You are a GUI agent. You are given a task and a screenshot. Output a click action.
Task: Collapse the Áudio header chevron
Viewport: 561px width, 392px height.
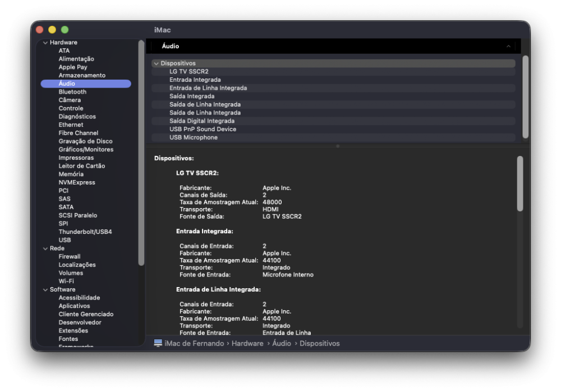(508, 46)
